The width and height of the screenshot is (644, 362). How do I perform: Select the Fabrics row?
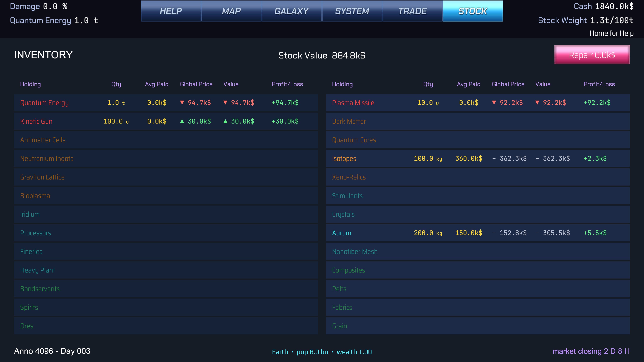(x=478, y=307)
